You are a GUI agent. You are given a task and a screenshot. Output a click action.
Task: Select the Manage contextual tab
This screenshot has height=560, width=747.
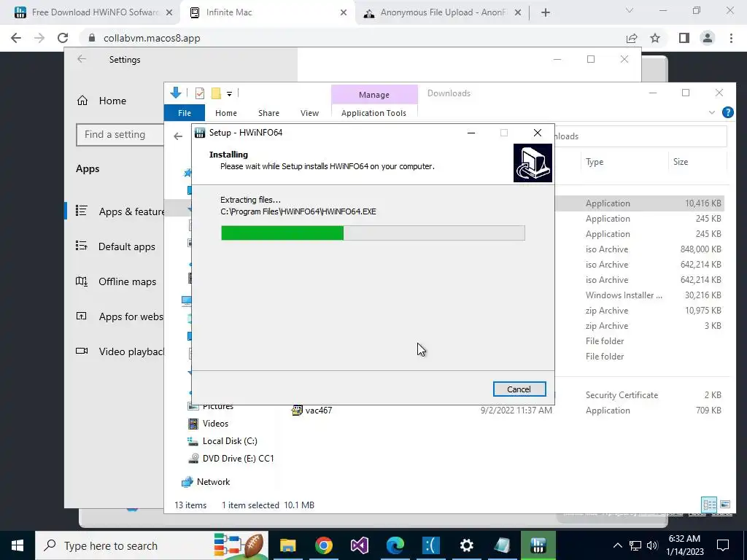374,95
